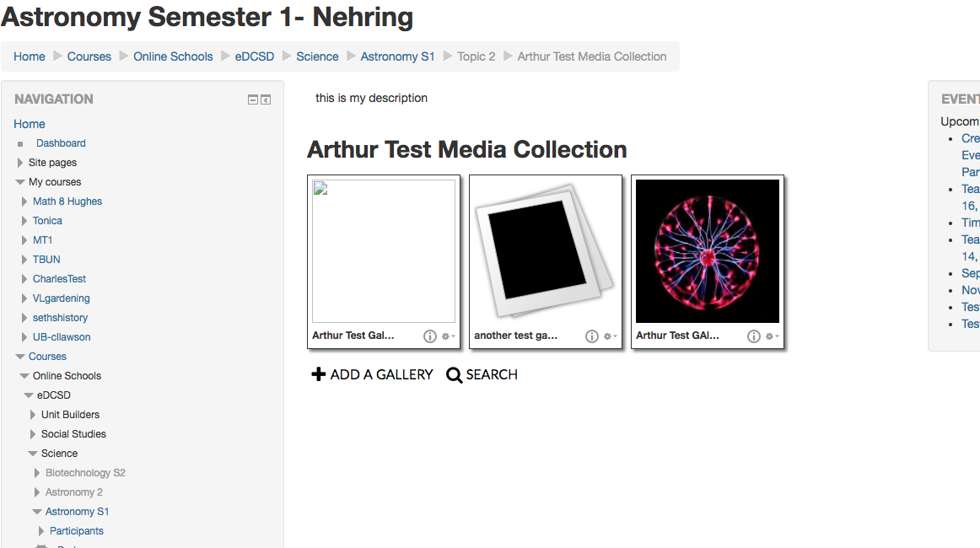
Task: Open Participants in navigation tree
Action: (x=77, y=530)
